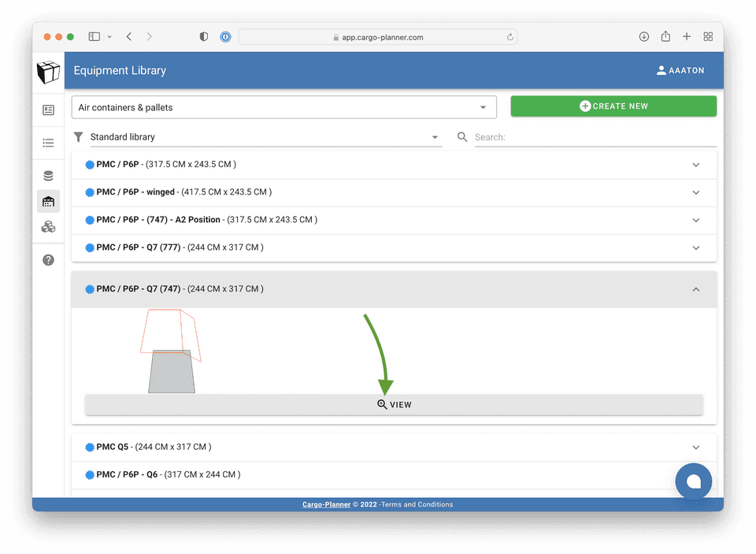The width and height of the screenshot is (756, 554).
Task: Open the Standard library filter dropdown
Action: [x=264, y=137]
